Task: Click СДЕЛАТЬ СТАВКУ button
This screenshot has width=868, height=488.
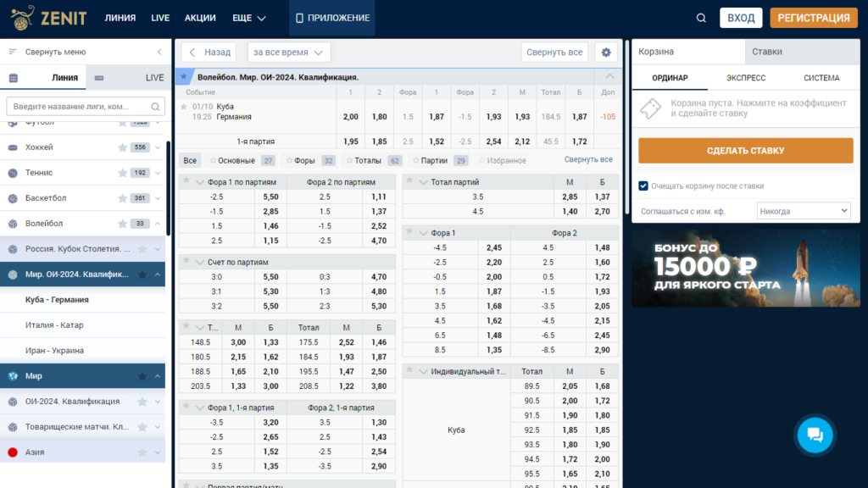Action: coord(746,151)
